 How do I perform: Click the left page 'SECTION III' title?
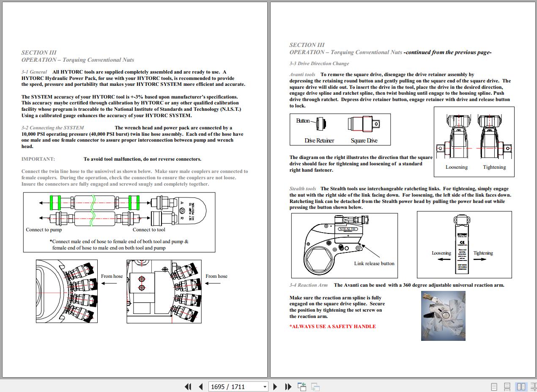point(39,53)
